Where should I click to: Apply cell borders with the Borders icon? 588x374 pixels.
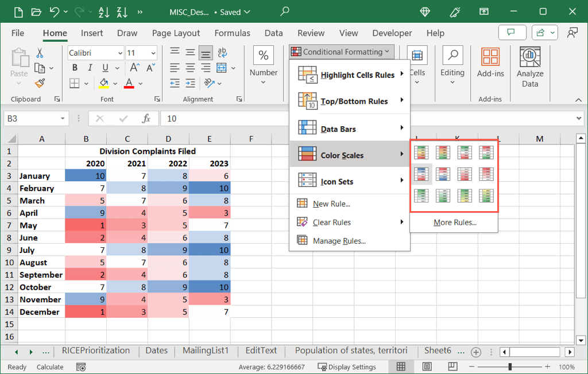click(75, 83)
